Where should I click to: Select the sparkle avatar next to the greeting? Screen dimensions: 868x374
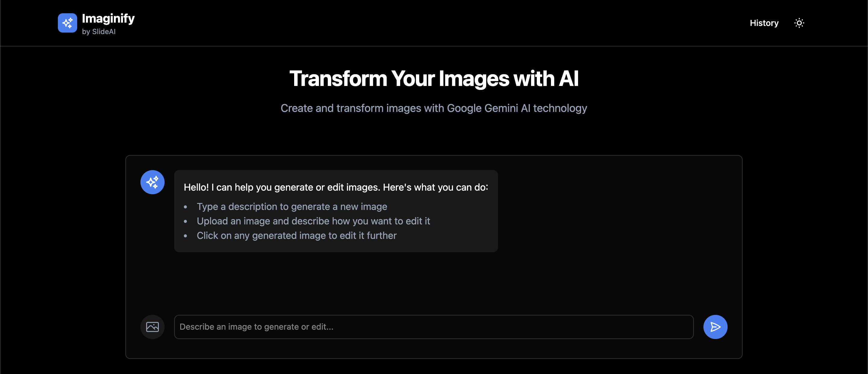point(152,182)
